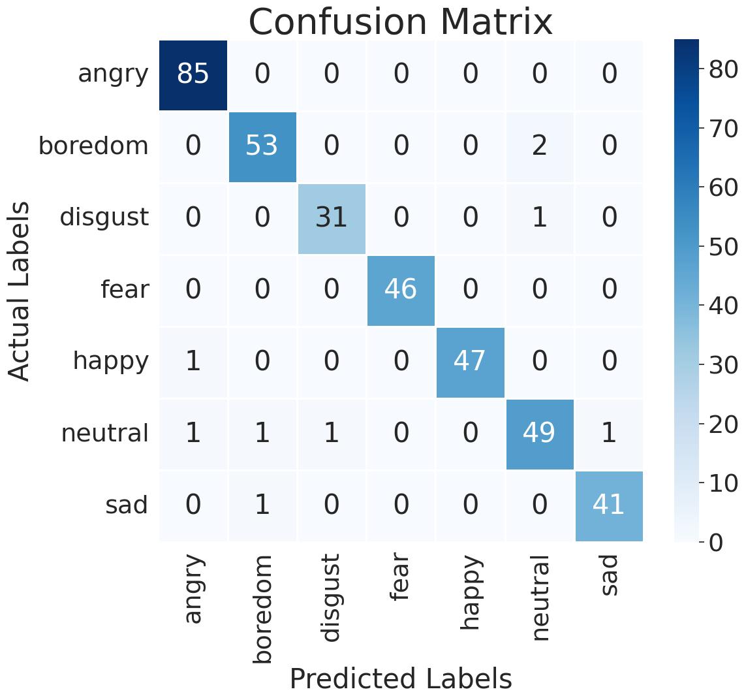Select the fear diagonal cell showing 46

click(401, 289)
